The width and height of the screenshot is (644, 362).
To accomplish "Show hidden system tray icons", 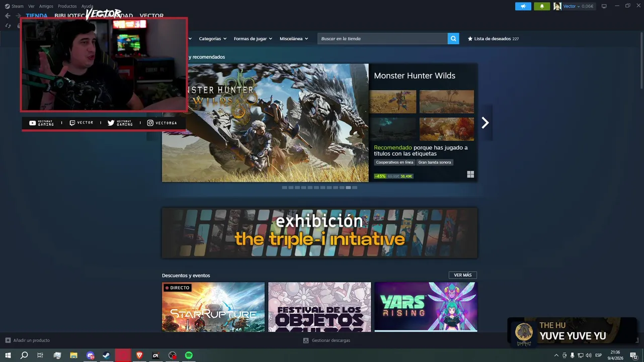I will pos(556,355).
